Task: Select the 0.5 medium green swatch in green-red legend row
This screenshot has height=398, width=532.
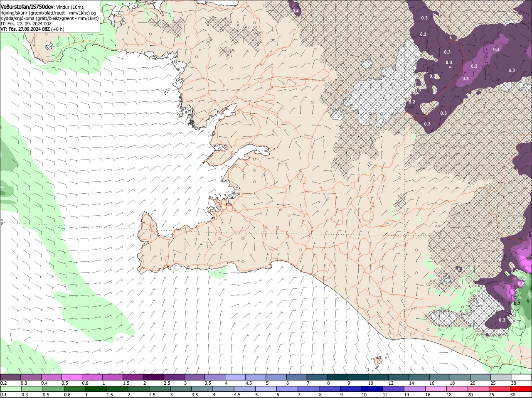Action: pyautogui.click(x=54, y=389)
